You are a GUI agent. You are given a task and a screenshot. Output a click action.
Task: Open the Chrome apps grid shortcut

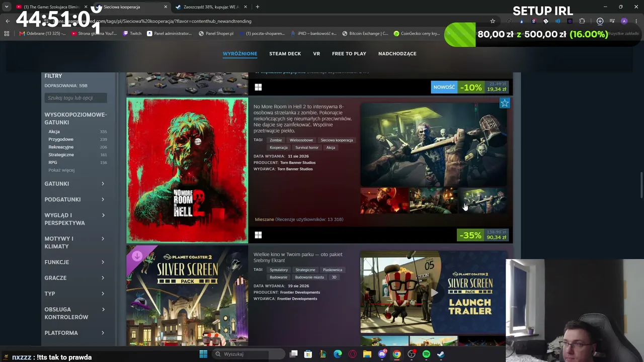(x=7, y=34)
